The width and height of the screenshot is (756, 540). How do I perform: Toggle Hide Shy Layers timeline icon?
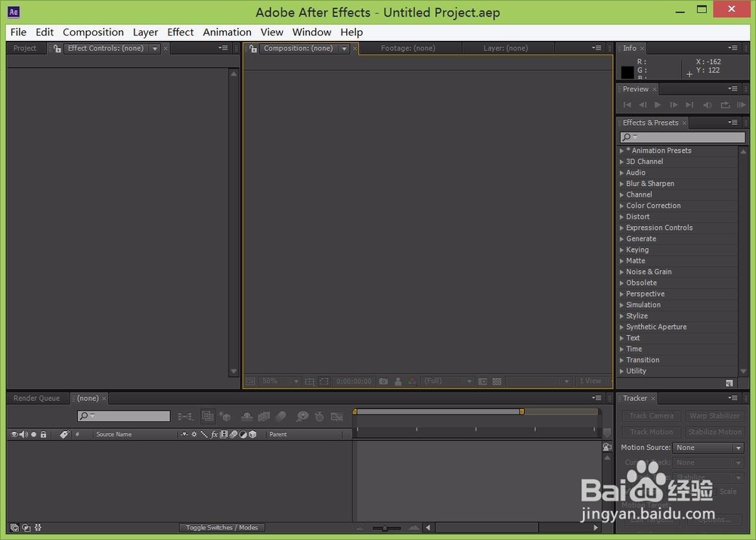click(x=246, y=417)
